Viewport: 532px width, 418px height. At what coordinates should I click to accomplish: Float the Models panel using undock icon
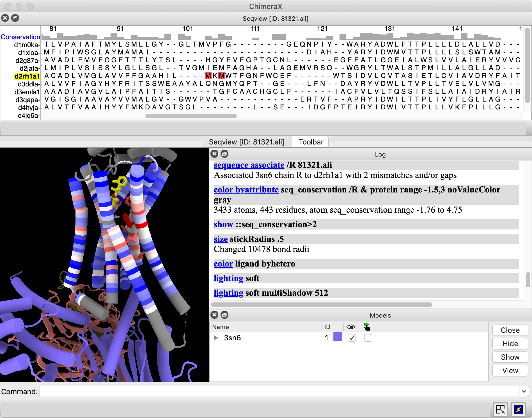[224, 315]
